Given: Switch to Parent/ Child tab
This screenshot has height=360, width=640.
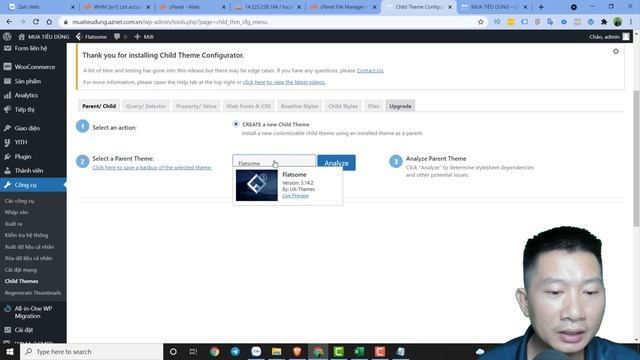Looking at the screenshot, I should tap(99, 106).
